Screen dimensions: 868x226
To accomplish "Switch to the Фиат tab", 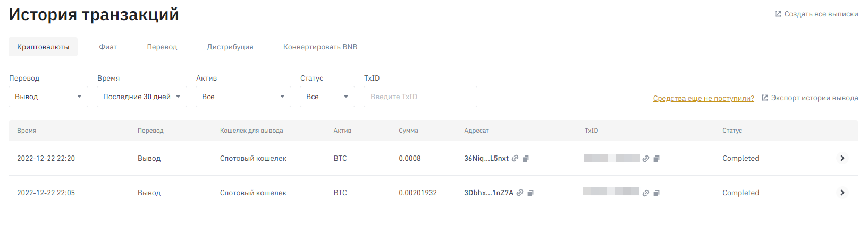I will coord(108,47).
